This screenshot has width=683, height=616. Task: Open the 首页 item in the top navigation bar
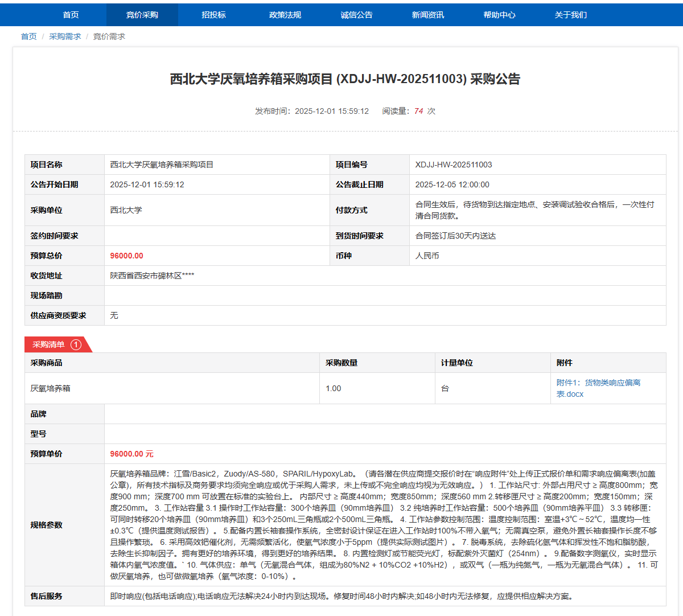[x=71, y=15]
